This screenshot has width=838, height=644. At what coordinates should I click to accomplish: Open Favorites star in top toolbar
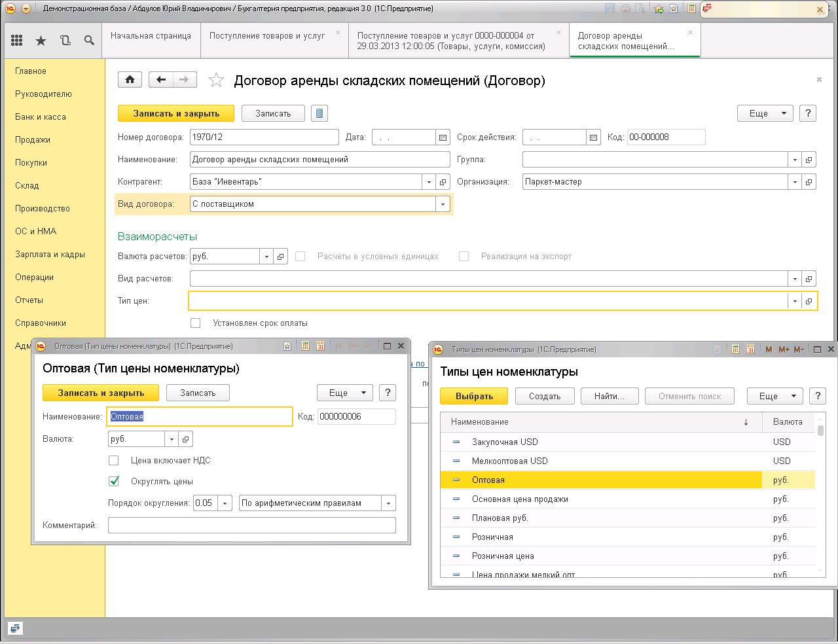[41, 41]
